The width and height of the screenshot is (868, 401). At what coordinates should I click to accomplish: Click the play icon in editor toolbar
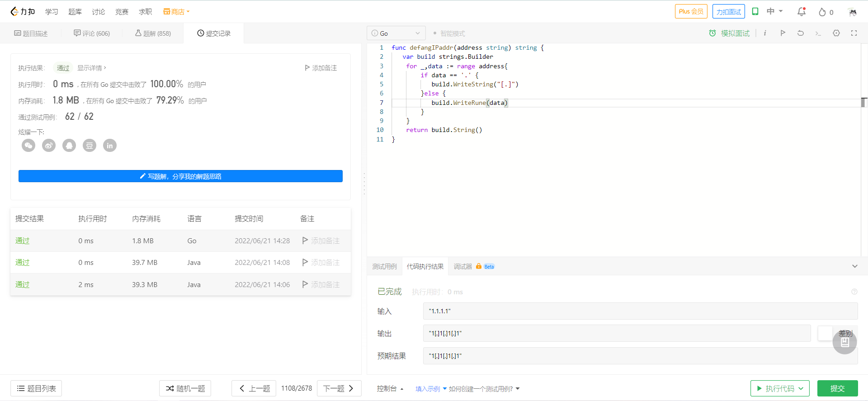pyautogui.click(x=783, y=33)
